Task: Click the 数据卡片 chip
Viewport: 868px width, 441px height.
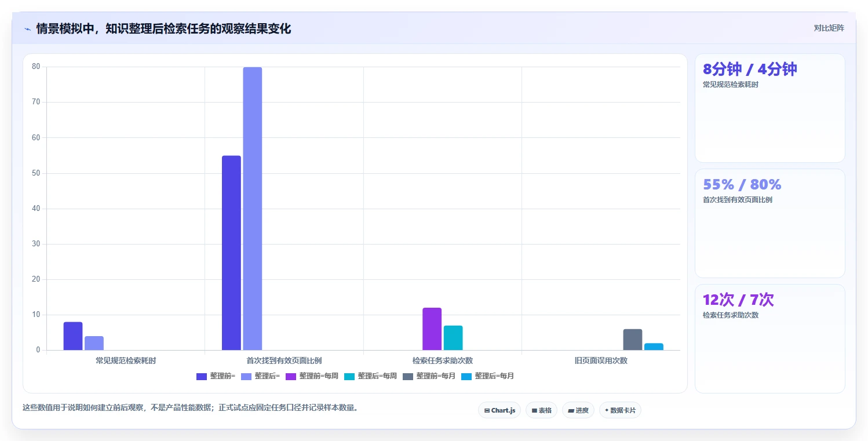Action: [620, 410]
